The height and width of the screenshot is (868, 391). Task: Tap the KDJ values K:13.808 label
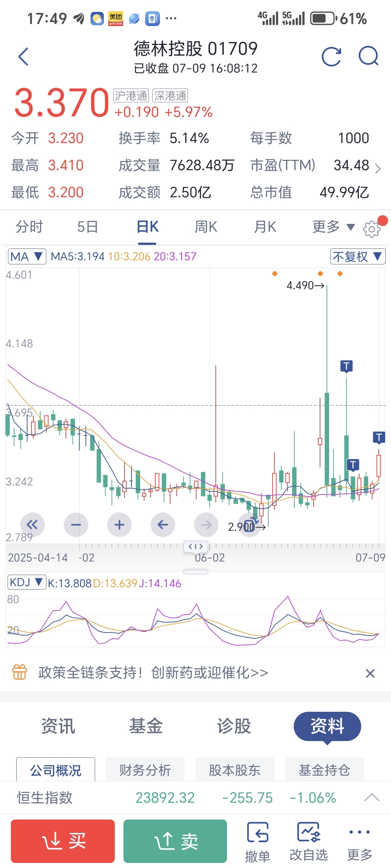70,583
